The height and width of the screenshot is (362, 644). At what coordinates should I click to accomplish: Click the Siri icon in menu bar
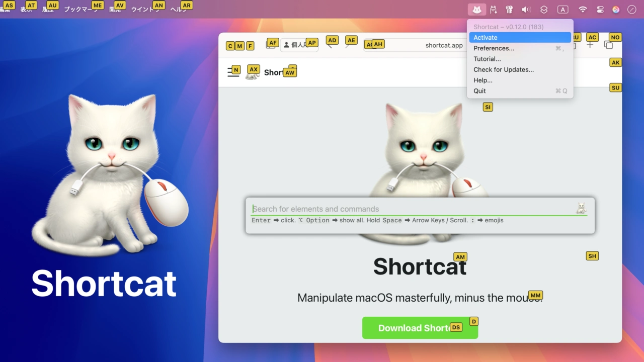616,10
